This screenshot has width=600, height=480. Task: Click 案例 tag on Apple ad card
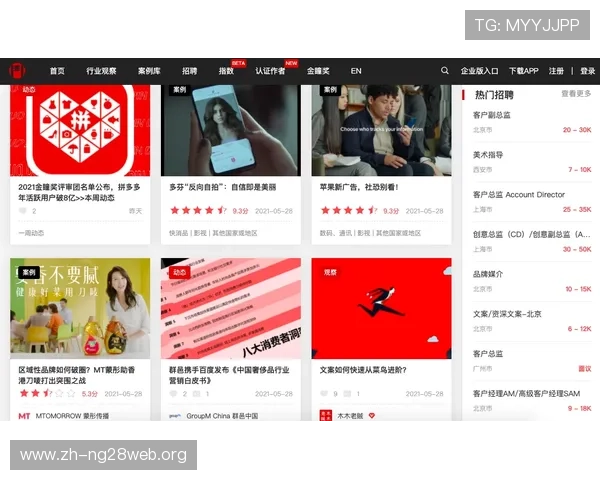(x=330, y=90)
